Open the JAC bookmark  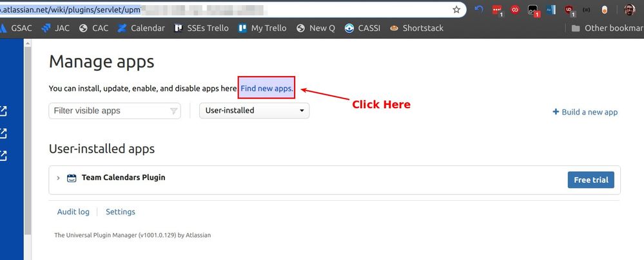[x=56, y=28]
